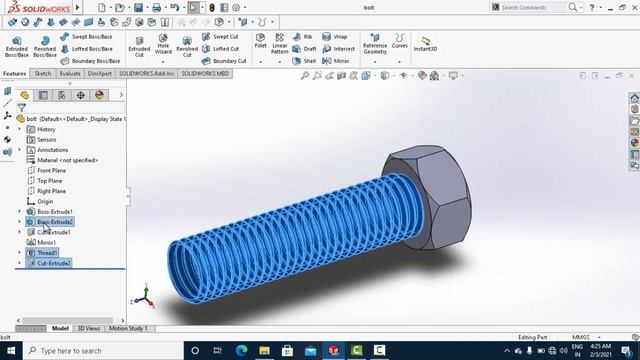Open the DimXpertManager tab icon
Screen dimensions: 640x360
[x=81, y=95]
